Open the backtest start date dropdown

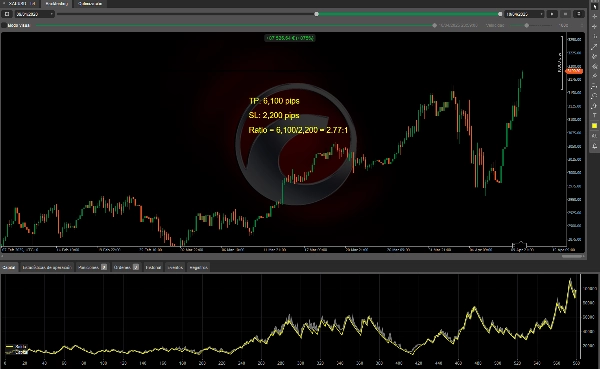(34, 14)
